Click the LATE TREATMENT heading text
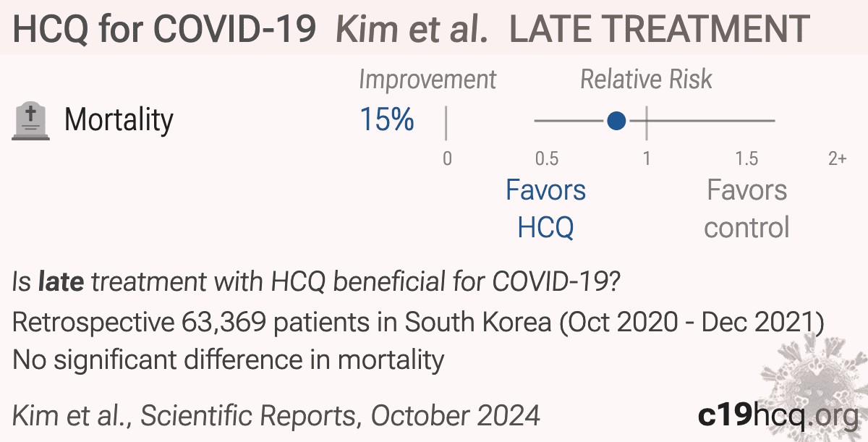868x442 pixels. [x=659, y=30]
